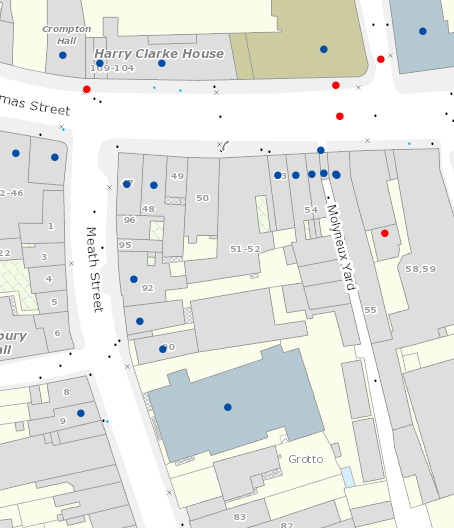Click the red marker left of Harry Clarke House pavement
This screenshot has height=528, width=454.
coord(87,89)
